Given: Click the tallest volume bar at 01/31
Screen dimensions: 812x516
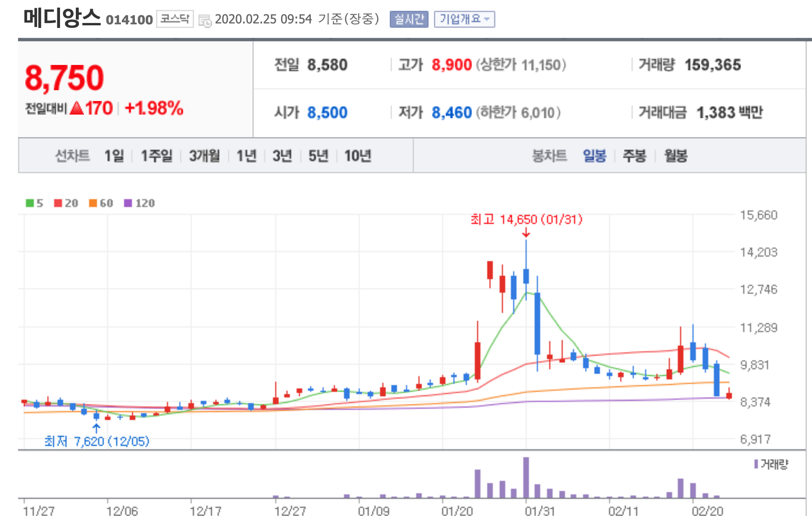Looking at the screenshot, I should (526, 478).
